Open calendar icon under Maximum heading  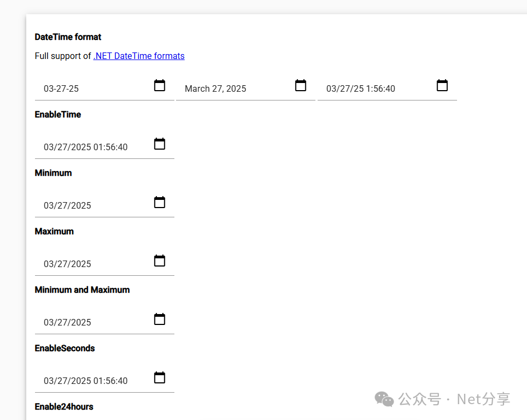coord(160,261)
